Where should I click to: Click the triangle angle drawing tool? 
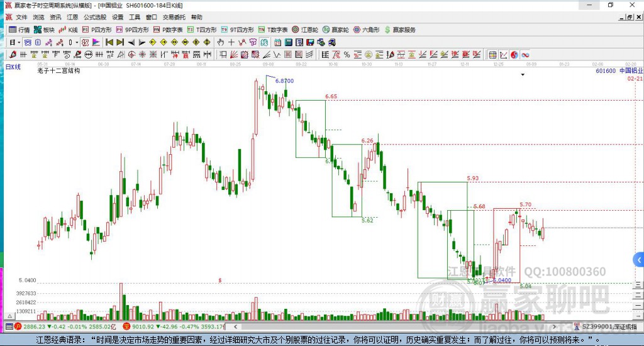coord(121,55)
